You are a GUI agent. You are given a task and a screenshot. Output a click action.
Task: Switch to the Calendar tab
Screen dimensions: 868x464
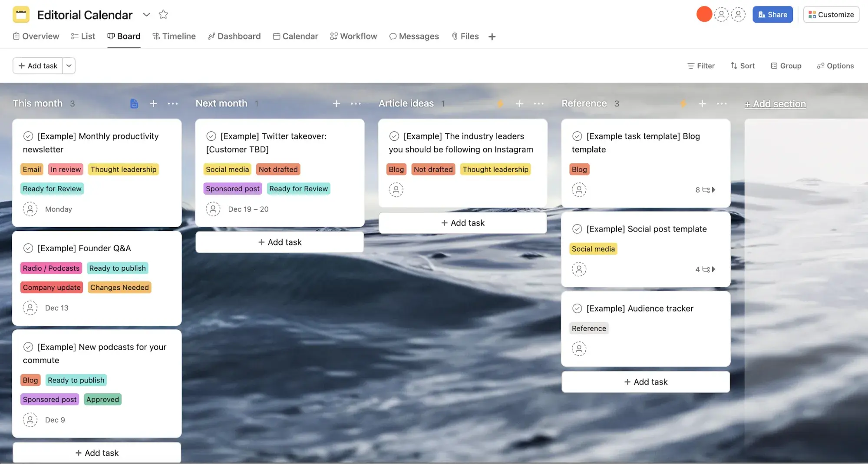(295, 36)
